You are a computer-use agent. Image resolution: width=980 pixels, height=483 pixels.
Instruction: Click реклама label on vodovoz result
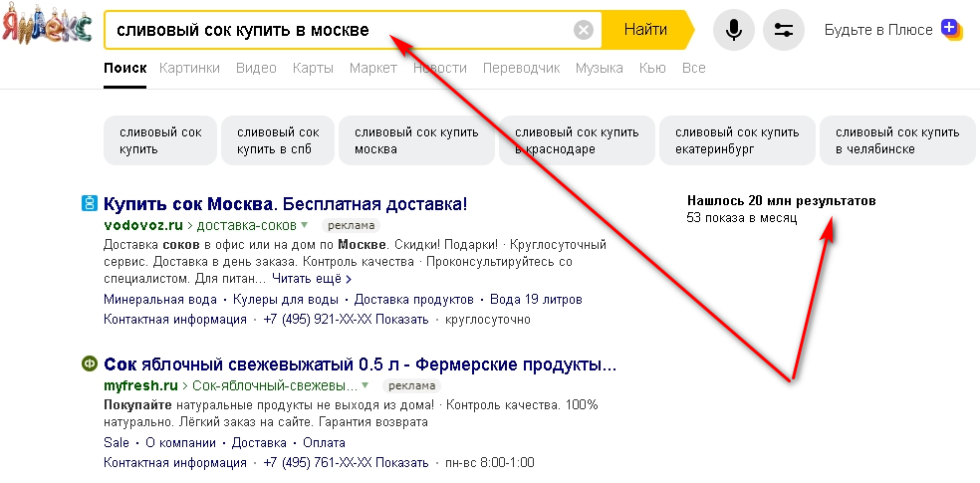coord(352,226)
